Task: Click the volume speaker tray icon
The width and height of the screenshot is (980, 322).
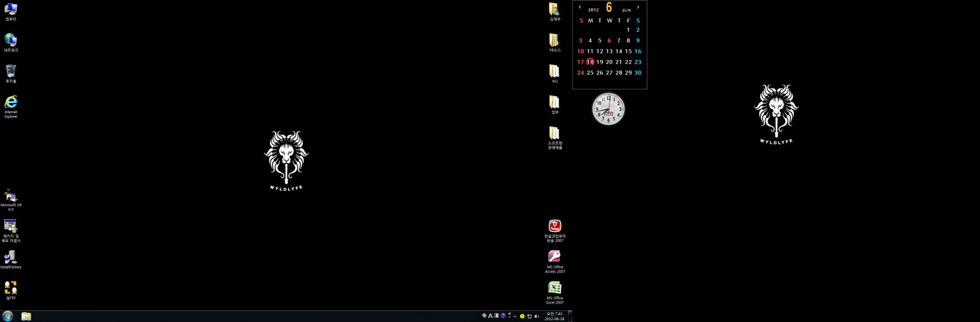Action: [x=537, y=316]
